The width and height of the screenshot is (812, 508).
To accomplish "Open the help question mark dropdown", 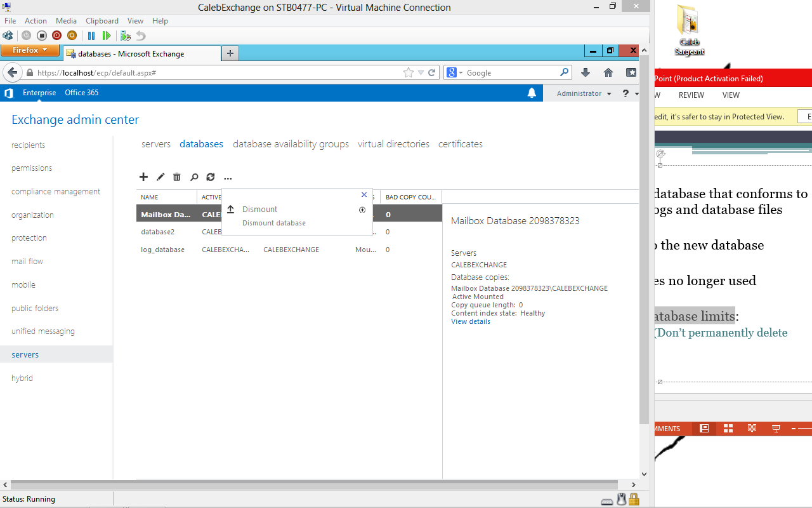I will (x=631, y=93).
